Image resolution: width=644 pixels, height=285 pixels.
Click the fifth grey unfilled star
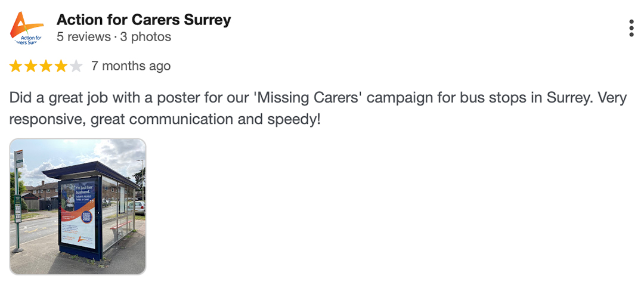[x=76, y=66]
